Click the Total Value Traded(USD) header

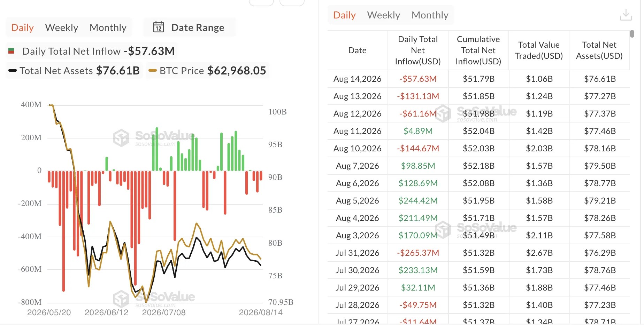click(539, 50)
